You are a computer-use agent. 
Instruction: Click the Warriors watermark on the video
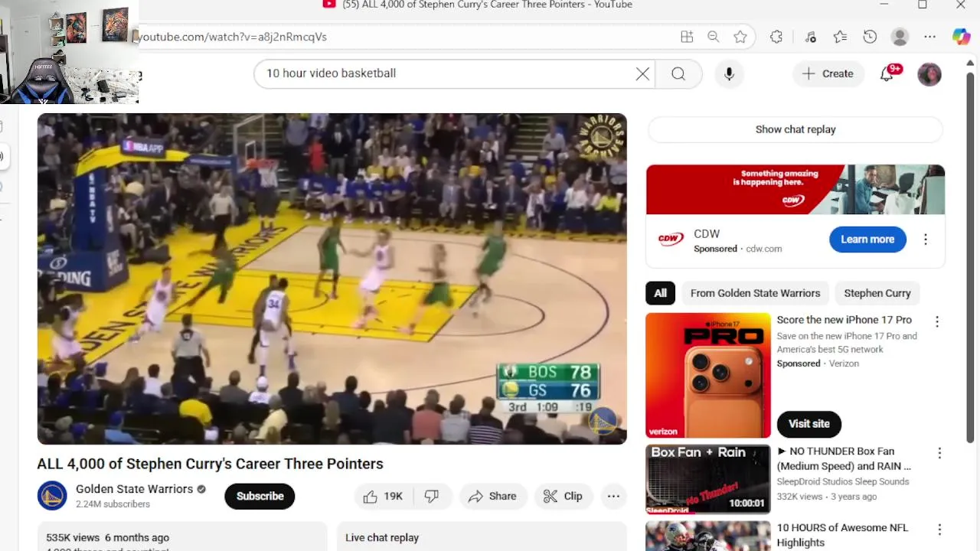pyautogui.click(x=603, y=421)
